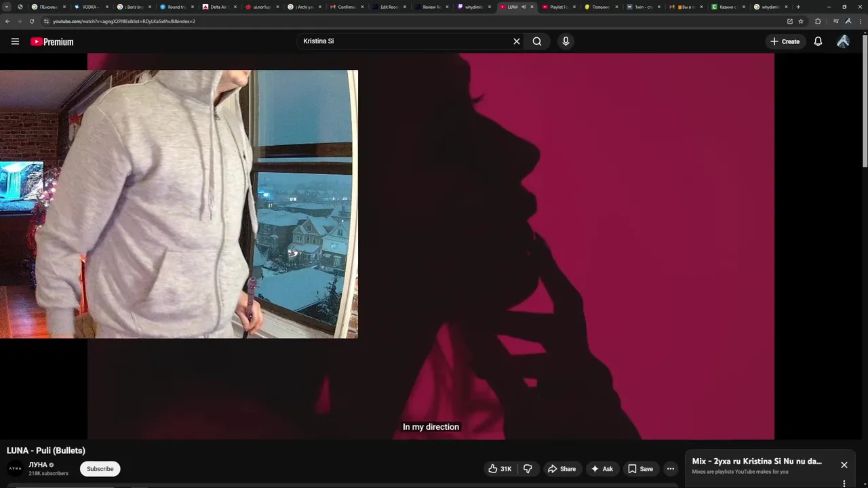This screenshot has height=488, width=868.
Task: Like the video with 31K likes
Action: pos(500,468)
